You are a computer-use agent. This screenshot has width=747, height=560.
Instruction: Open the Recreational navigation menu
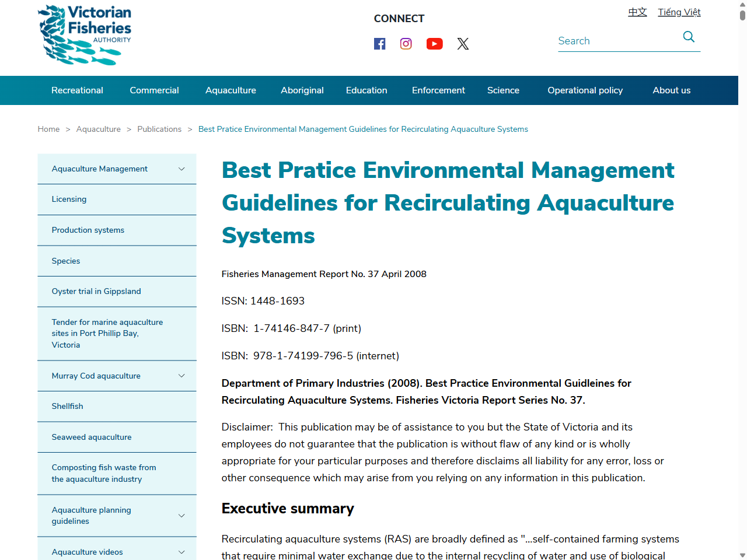(77, 90)
